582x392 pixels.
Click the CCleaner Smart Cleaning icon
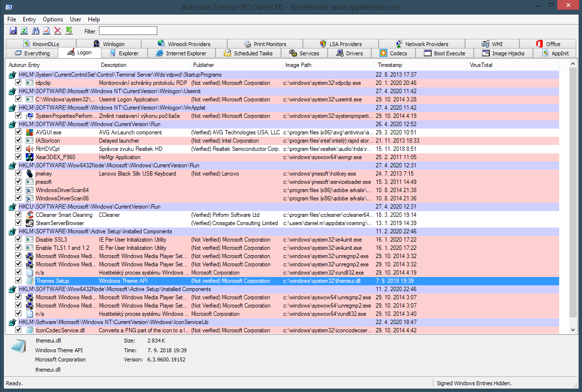[30, 215]
